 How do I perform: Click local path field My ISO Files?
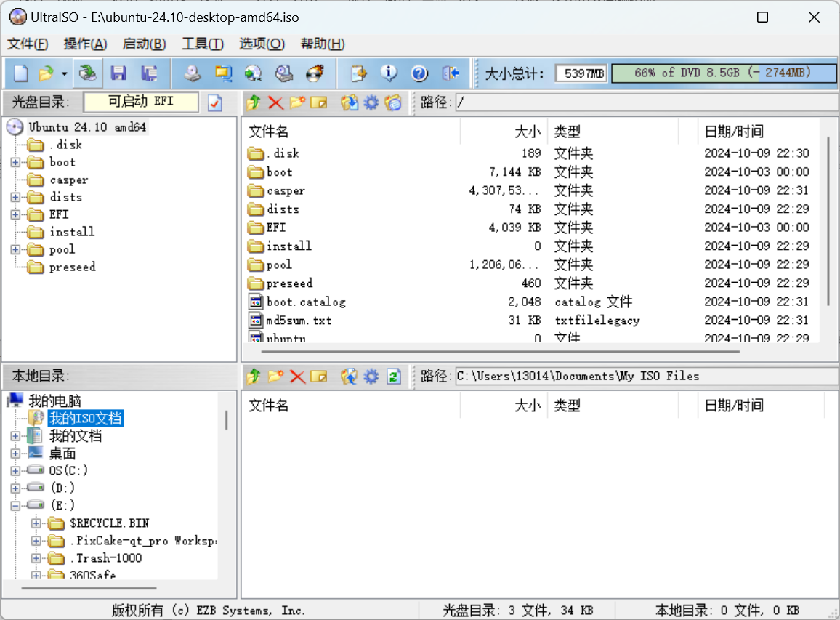(x=647, y=377)
